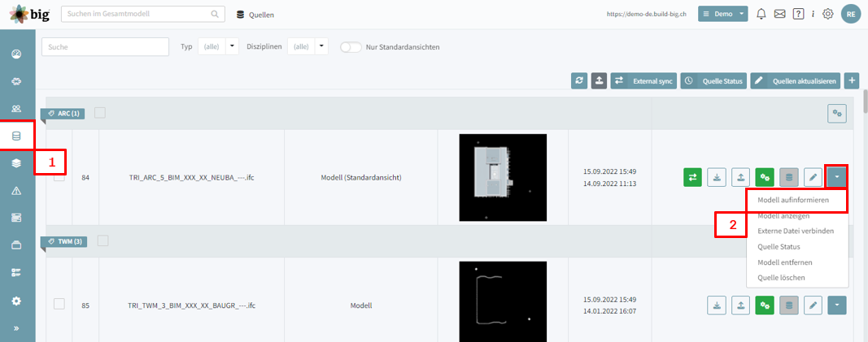This screenshot has height=342, width=868.
Task: Open the RE user avatar
Action: click(852, 15)
